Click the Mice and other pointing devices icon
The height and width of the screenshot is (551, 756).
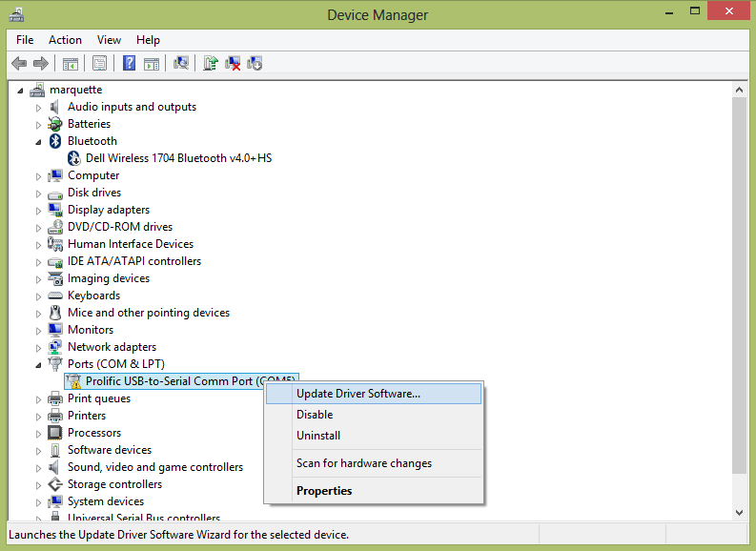55,313
